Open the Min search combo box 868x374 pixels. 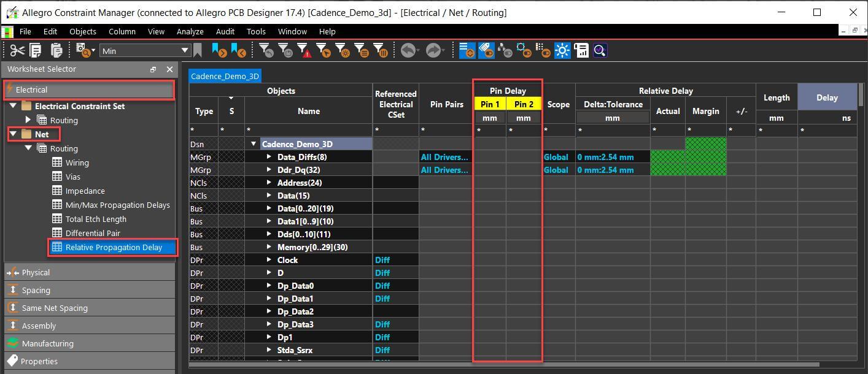[x=145, y=51]
